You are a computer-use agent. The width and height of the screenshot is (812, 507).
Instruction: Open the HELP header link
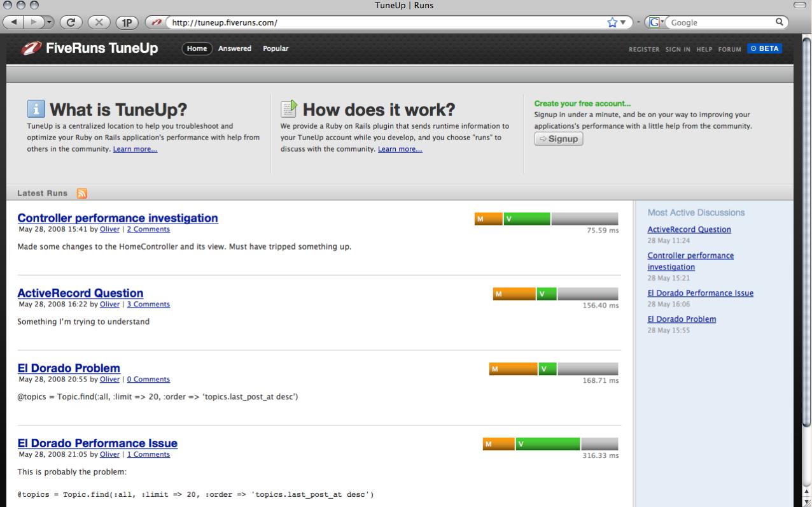(705, 49)
